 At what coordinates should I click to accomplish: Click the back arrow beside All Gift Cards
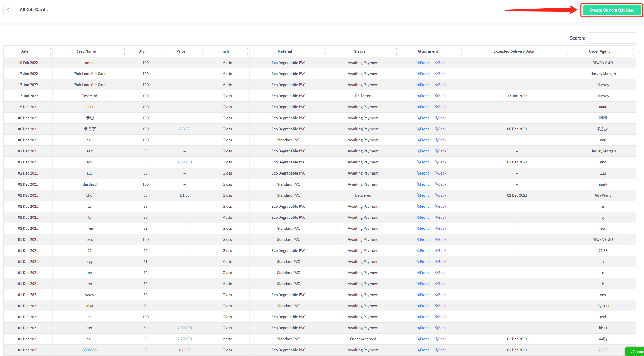pos(9,10)
